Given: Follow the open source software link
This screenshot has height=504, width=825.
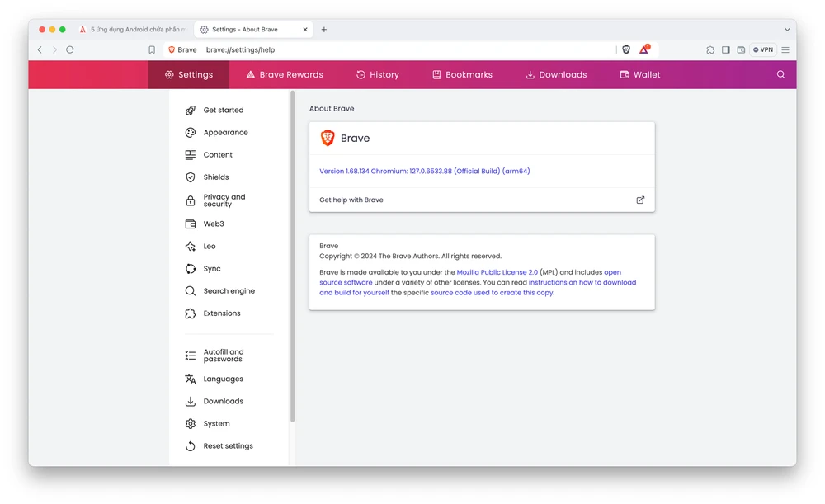Looking at the screenshot, I should point(346,282).
